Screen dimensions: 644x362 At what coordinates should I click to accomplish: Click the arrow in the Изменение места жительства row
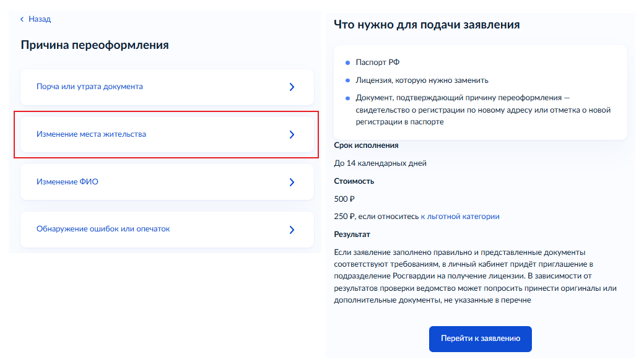[x=292, y=135]
